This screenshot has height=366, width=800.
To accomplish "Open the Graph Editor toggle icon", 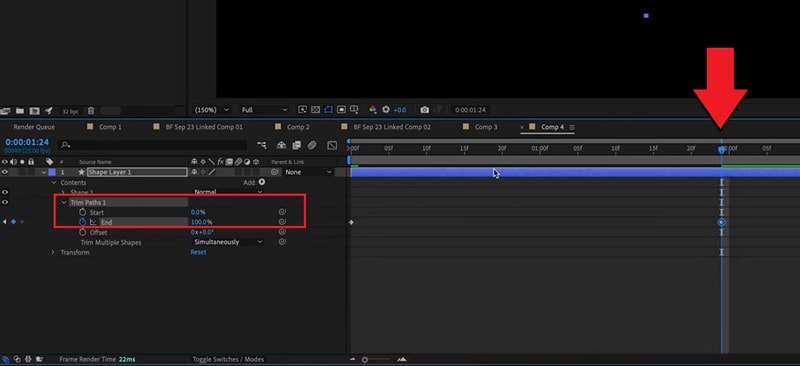I will point(332,145).
